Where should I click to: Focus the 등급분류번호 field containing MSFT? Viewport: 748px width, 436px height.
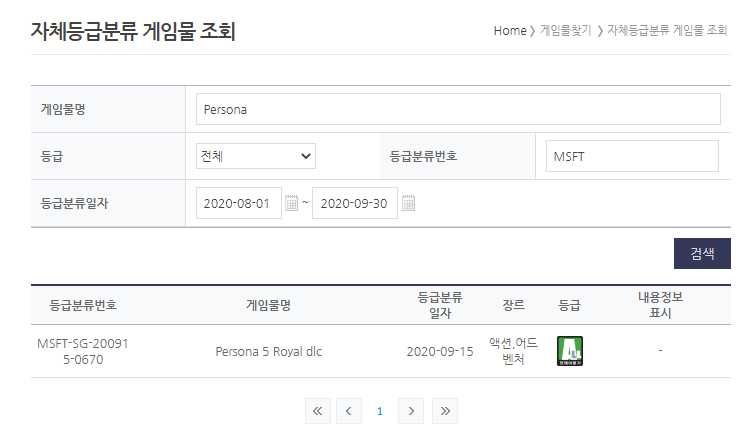[632, 156]
